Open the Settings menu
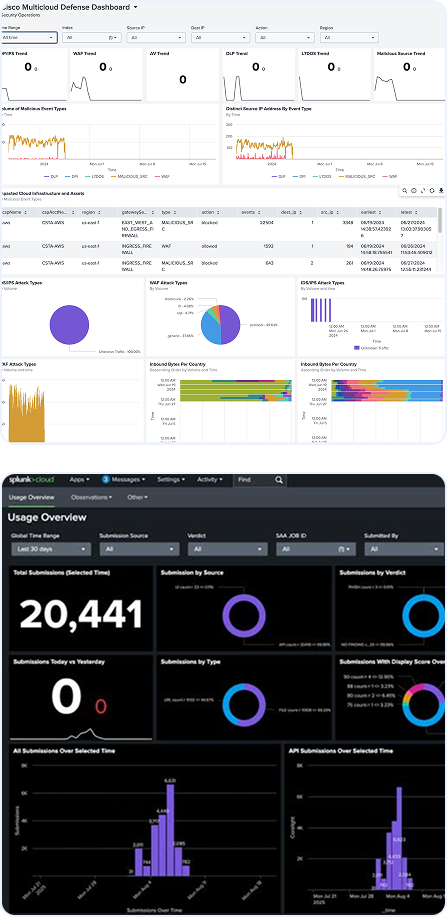447x917 pixels. pyautogui.click(x=171, y=480)
